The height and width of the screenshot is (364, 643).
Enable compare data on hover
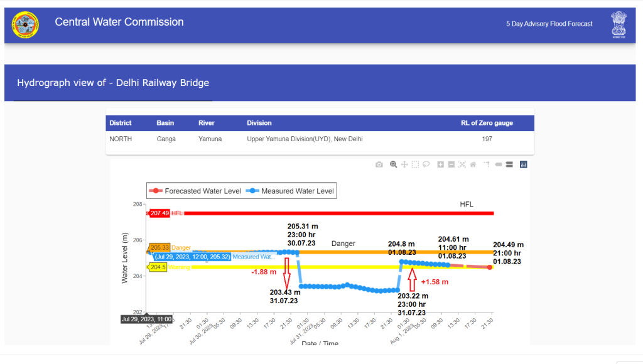(509, 164)
